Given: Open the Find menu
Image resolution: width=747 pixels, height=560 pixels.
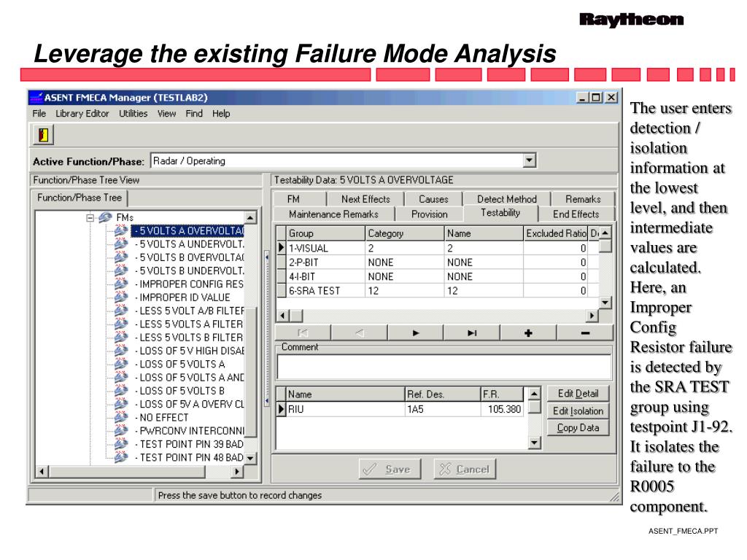Looking at the screenshot, I should [x=194, y=113].
